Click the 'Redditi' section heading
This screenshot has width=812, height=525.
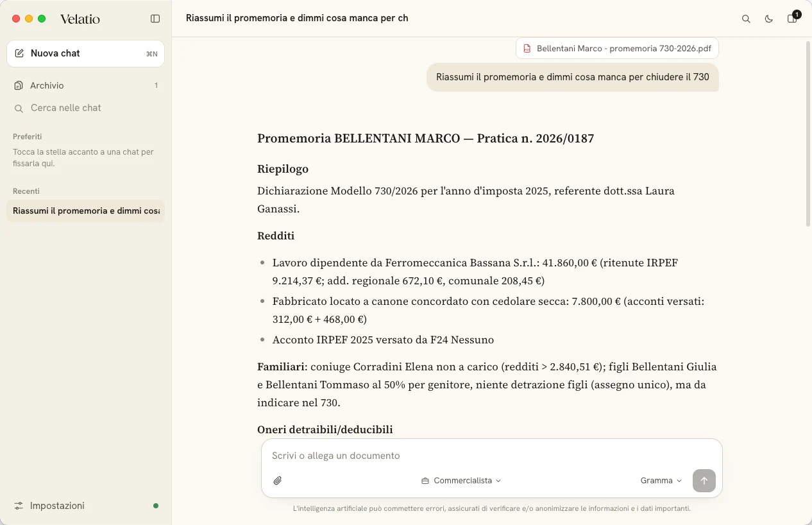pos(276,236)
